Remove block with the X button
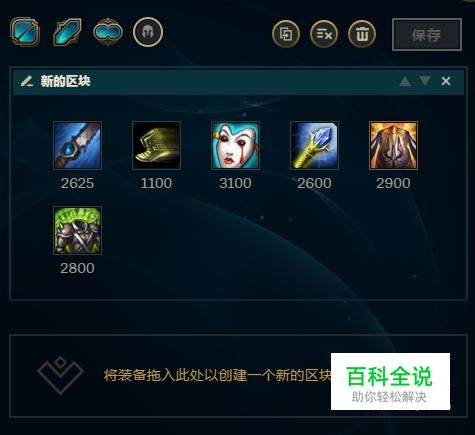Image resolution: width=475 pixels, height=435 pixels. (x=446, y=81)
